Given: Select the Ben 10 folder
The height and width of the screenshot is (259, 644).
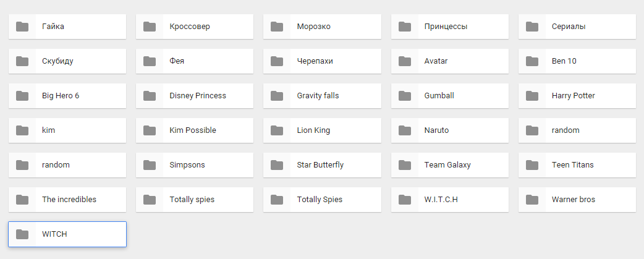Looking at the screenshot, I should tap(577, 61).
